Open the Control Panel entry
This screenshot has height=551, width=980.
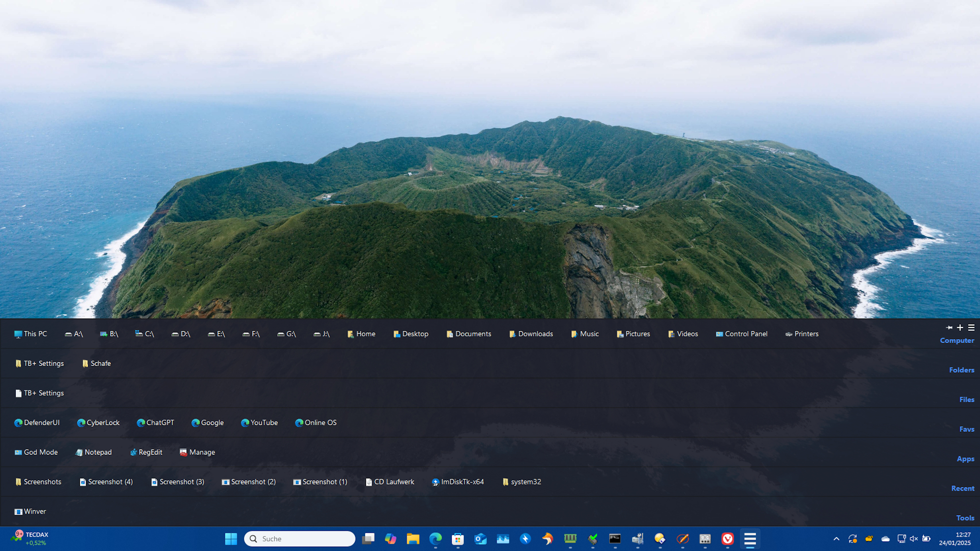tap(741, 334)
